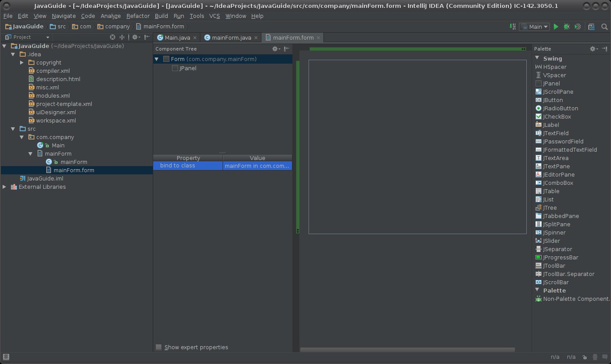The image size is (611, 364).
Task: Click the bind to class value cell
Action: click(257, 166)
